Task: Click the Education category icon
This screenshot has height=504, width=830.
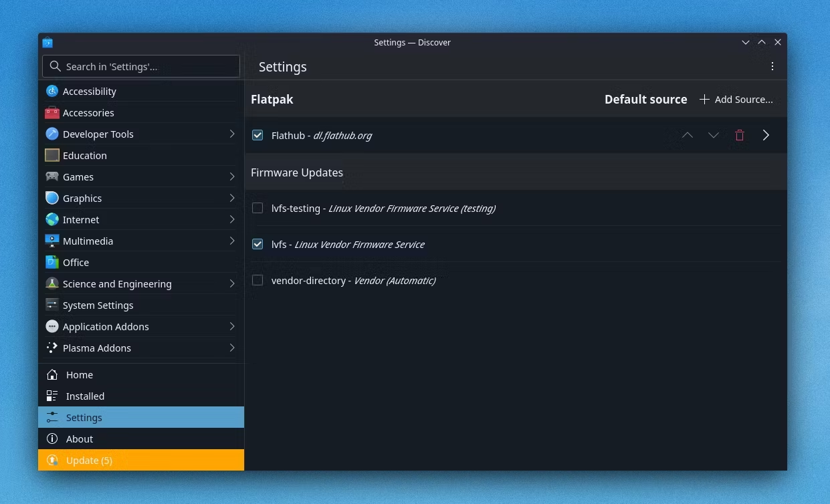Action: pos(52,155)
